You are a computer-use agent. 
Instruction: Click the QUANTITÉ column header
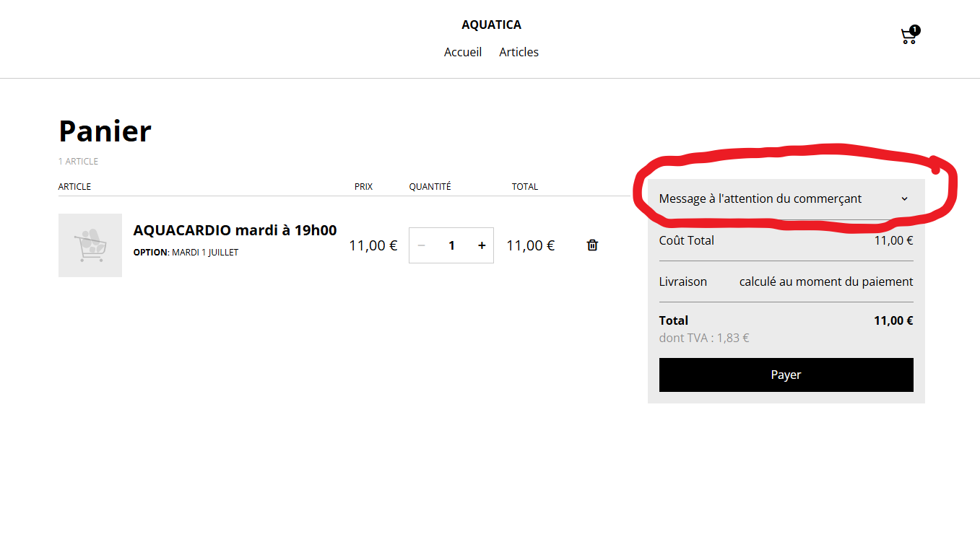430,186
